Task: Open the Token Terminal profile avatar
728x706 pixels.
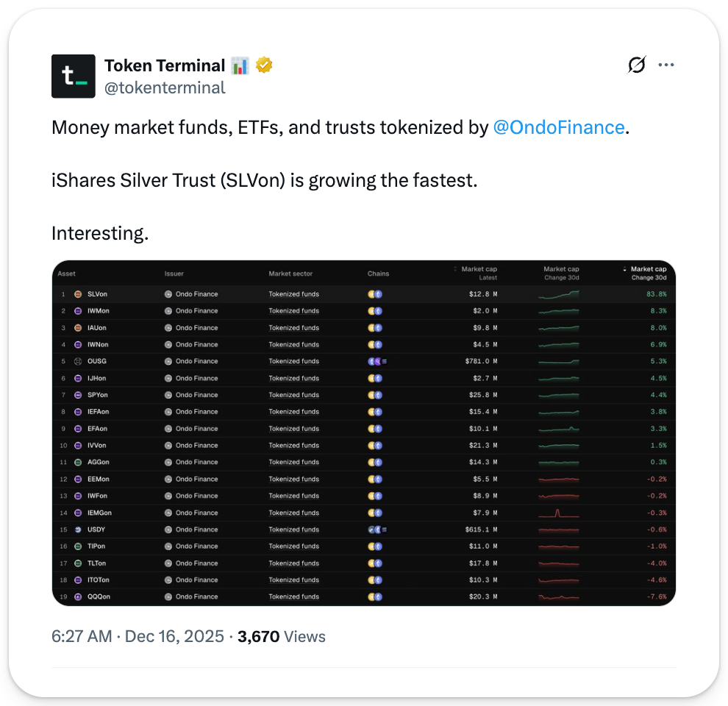Action: pyautogui.click(x=74, y=76)
